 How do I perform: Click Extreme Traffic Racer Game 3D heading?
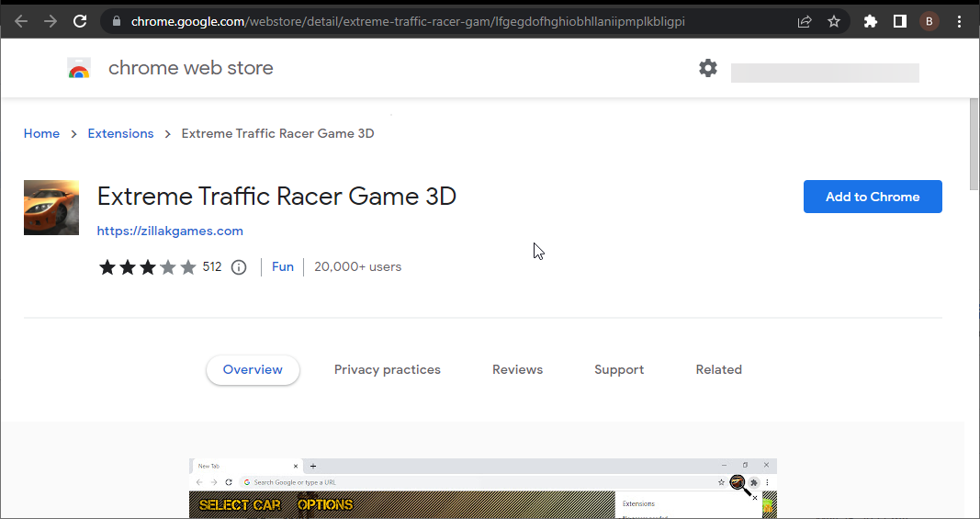click(276, 197)
